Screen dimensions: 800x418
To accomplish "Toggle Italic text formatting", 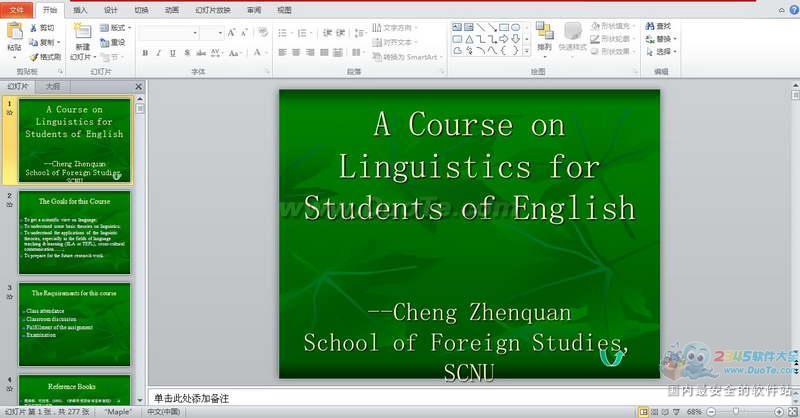I will tap(159, 53).
